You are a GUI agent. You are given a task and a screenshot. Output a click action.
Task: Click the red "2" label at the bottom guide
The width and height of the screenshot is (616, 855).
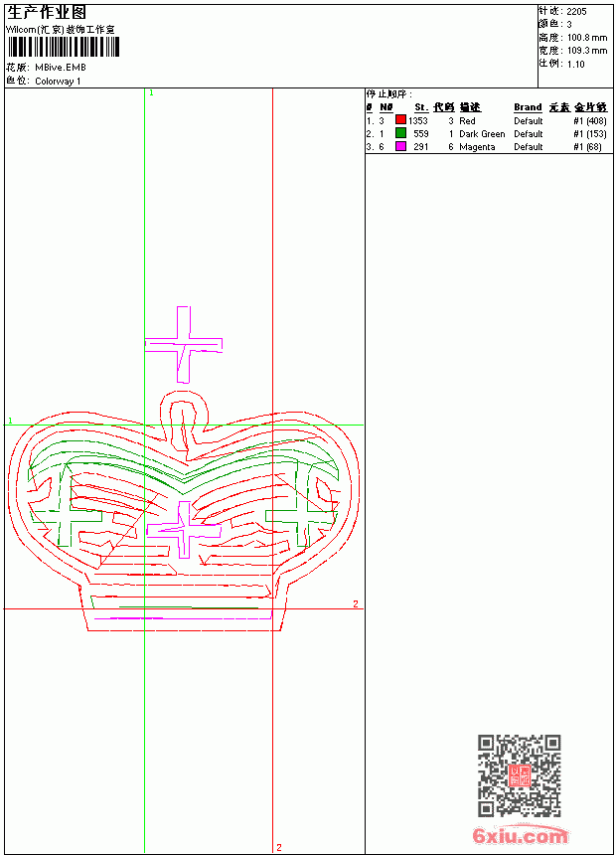pos(279,847)
